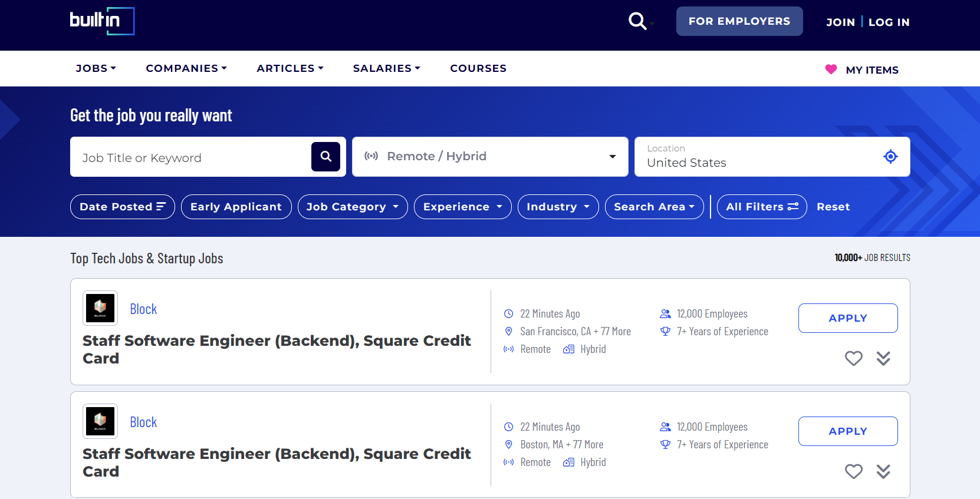This screenshot has width=980, height=499.
Task: Open the Articles menu
Action: pyautogui.click(x=290, y=68)
